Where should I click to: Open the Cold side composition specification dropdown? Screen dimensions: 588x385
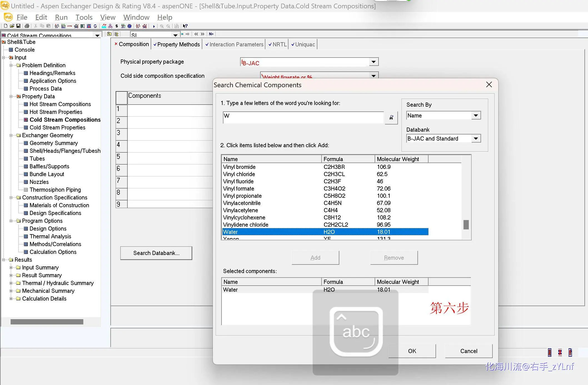373,75
